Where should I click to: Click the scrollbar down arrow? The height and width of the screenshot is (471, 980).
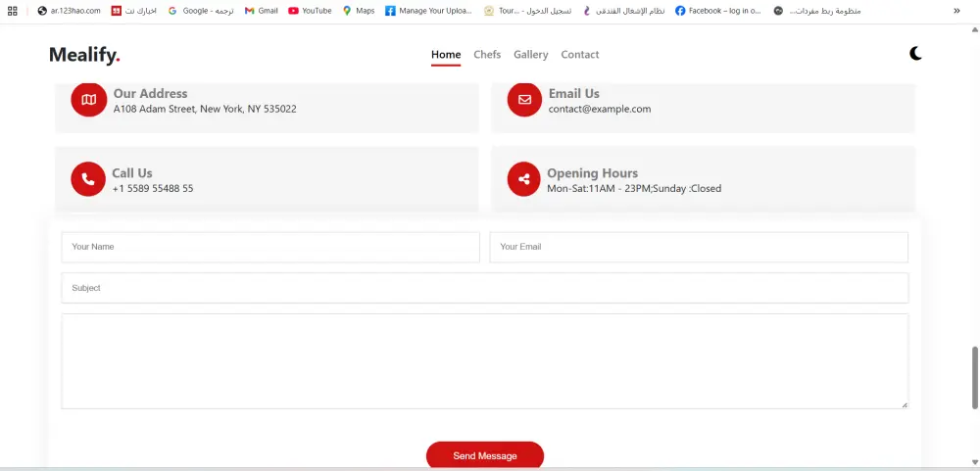(974, 462)
